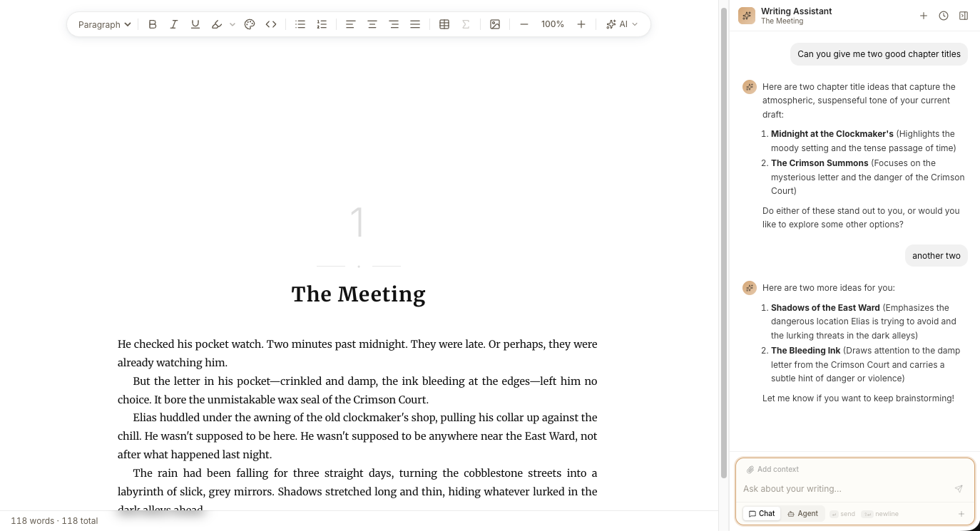Open highlighter color options chevron
This screenshot has height=531, width=980.
233,24
